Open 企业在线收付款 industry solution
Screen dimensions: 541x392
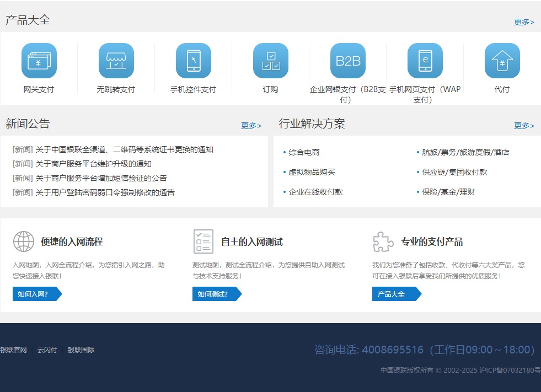pyautogui.click(x=315, y=192)
